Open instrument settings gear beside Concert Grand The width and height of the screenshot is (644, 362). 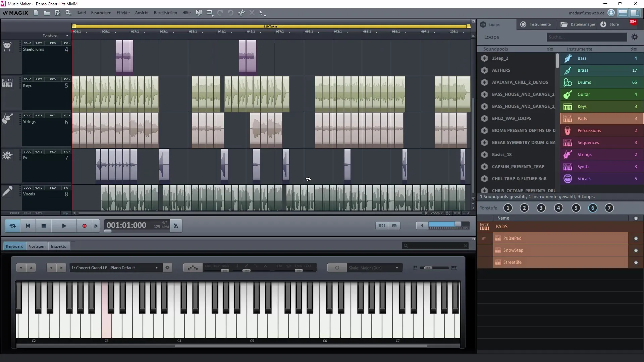click(167, 267)
